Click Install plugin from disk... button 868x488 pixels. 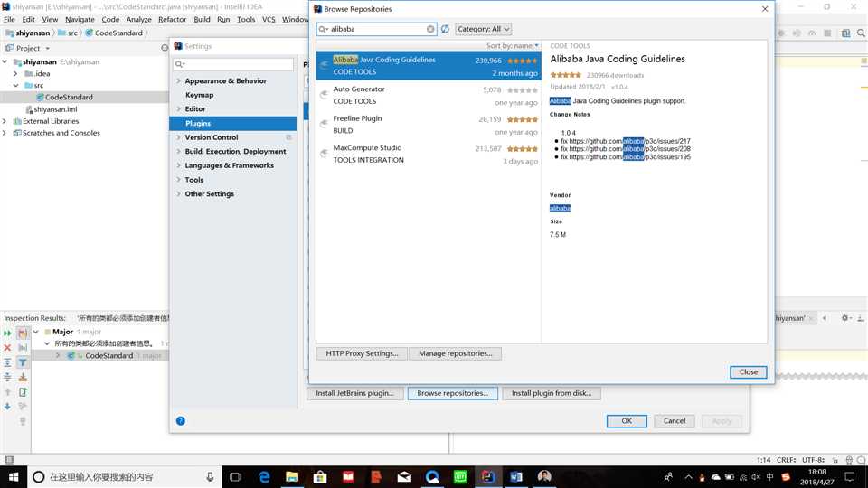pos(552,393)
